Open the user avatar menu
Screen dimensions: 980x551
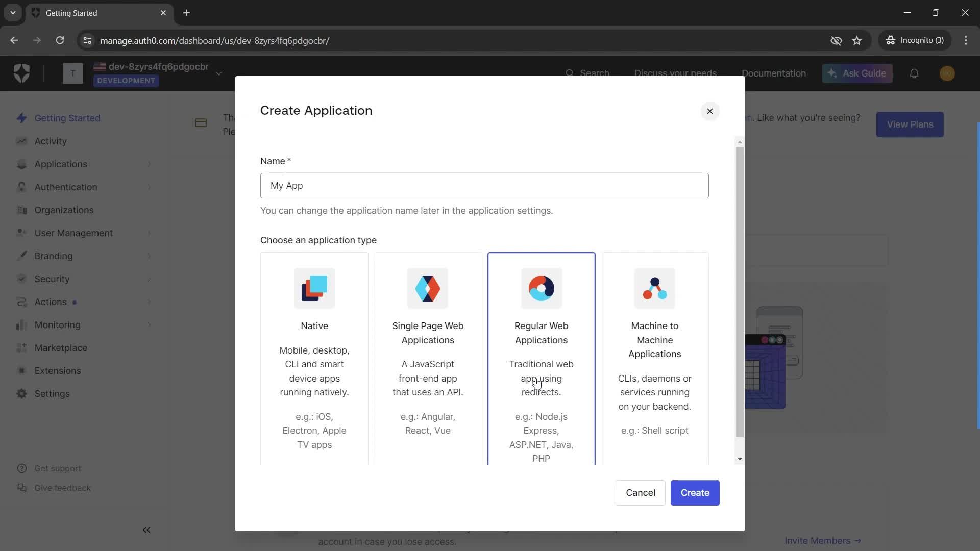[947, 73]
